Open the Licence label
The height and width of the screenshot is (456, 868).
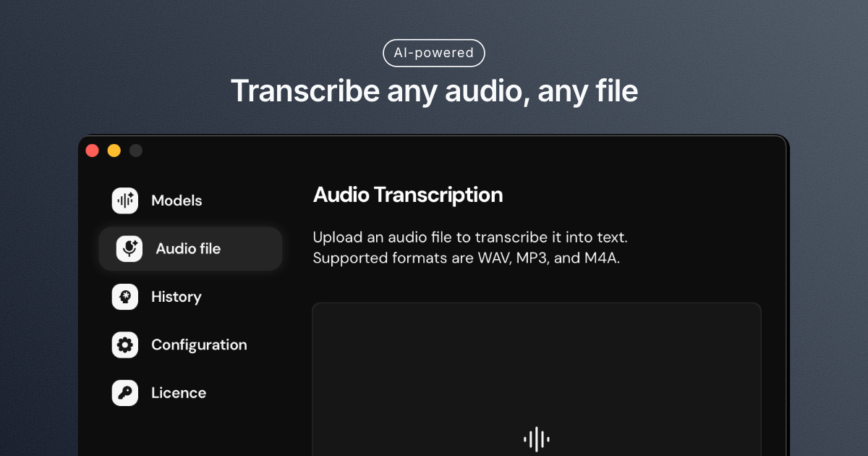click(x=179, y=393)
